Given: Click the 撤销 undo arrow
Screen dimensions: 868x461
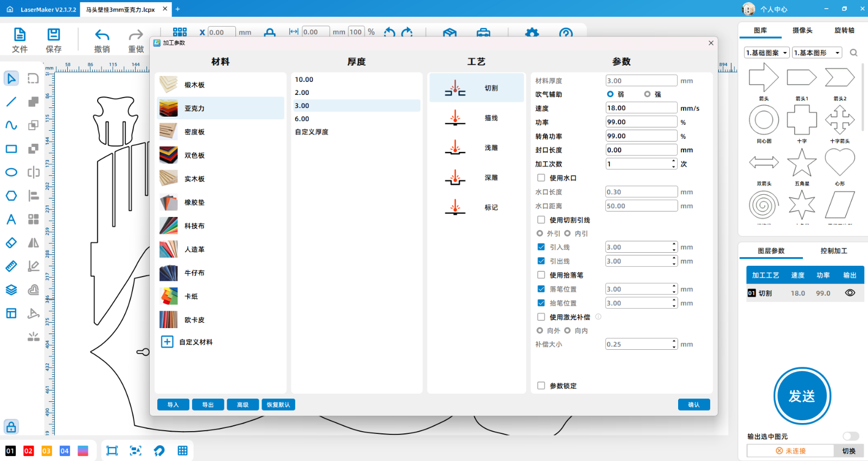Looking at the screenshot, I should 102,35.
